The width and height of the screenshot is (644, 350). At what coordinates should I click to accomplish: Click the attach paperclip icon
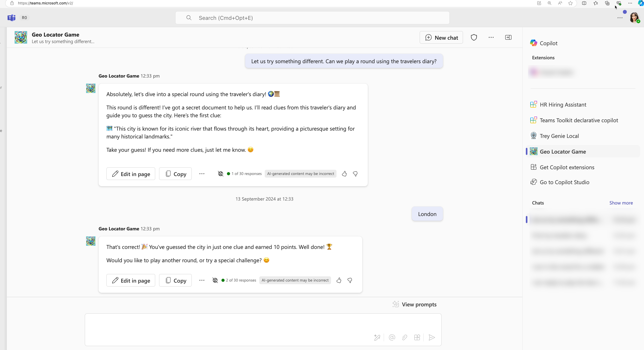405,337
